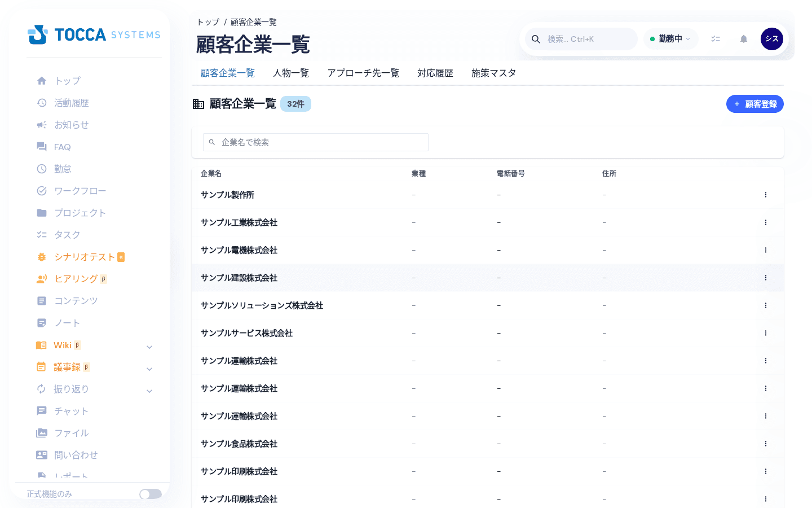
Task: Expand the 振り返り sidebar section
Action: click(x=149, y=391)
